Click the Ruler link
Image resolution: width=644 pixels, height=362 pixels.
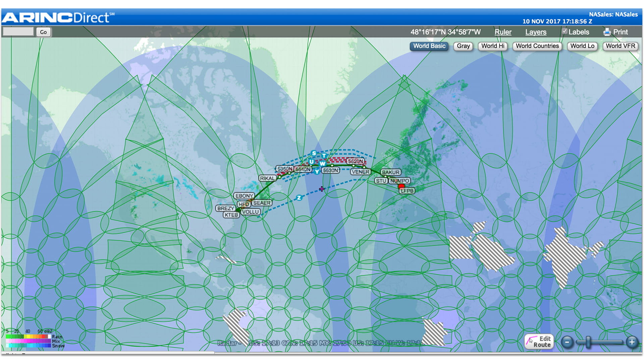(x=503, y=32)
